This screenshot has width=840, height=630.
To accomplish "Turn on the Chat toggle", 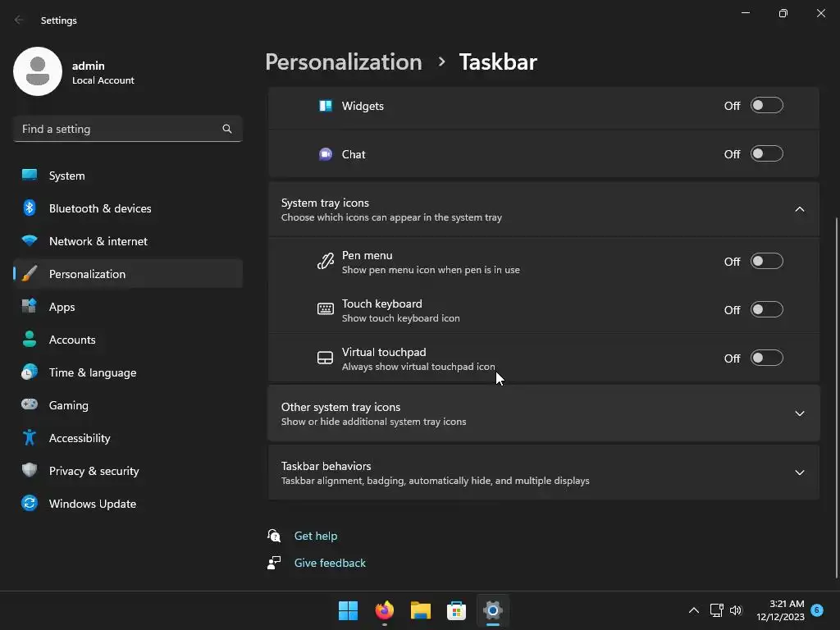I will point(767,153).
